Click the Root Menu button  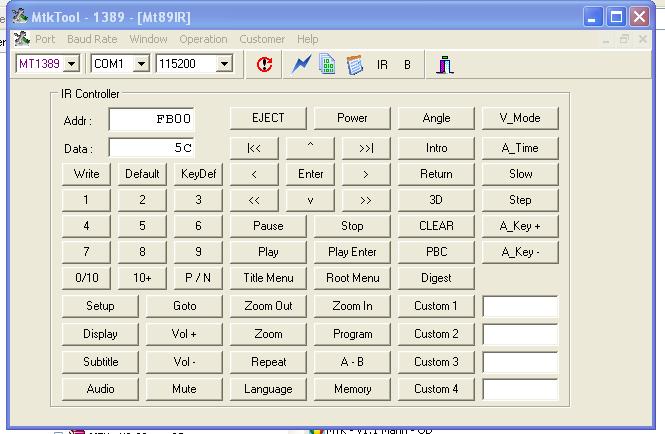pos(352,278)
